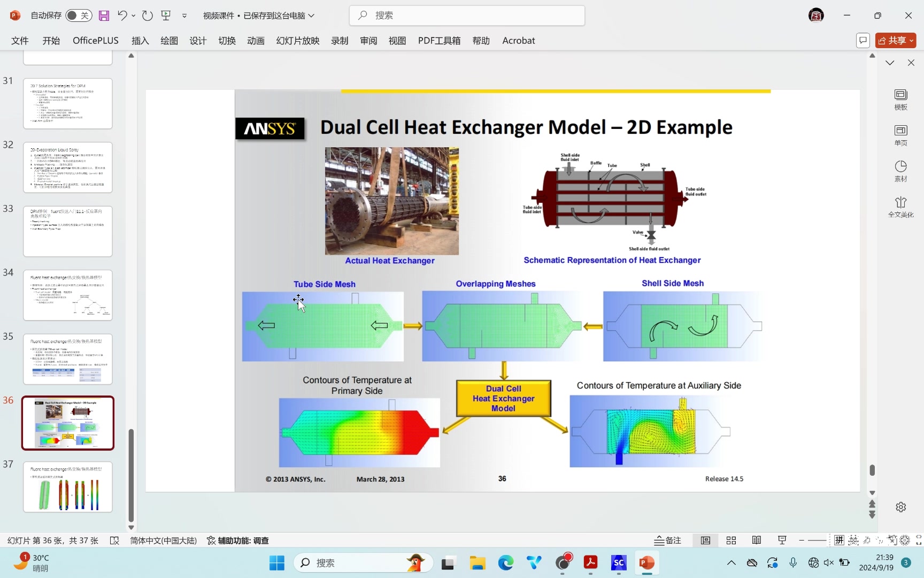
Task: Start slideshow from status bar
Action: tap(782, 541)
